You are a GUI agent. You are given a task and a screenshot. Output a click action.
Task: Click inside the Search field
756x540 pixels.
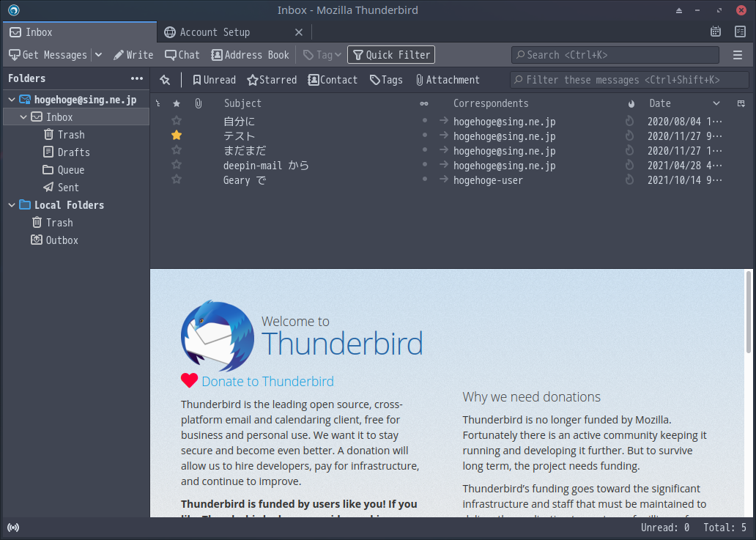[614, 54]
